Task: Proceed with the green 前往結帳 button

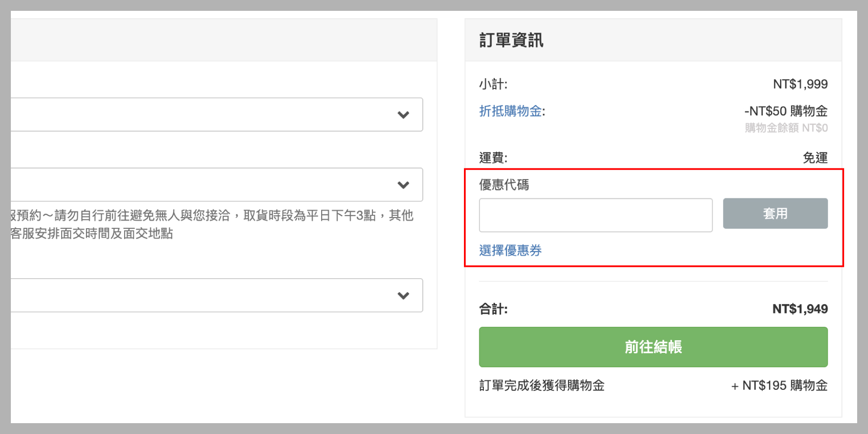Action: (x=653, y=347)
